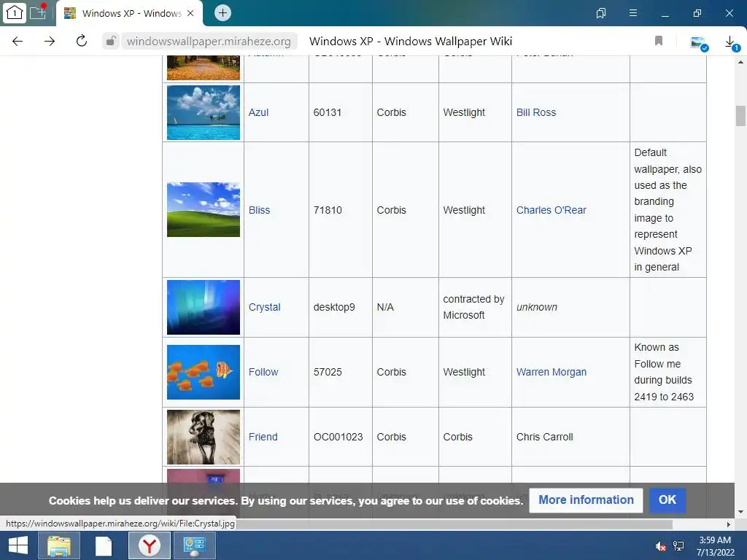This screenshot has height=560, width=747.
Task: Open the Windows Start menu
Action: [x=18, y=545]
